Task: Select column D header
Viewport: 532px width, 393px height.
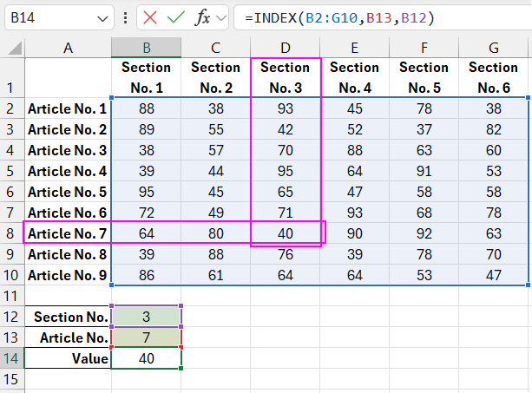Action: click(286, 48)
